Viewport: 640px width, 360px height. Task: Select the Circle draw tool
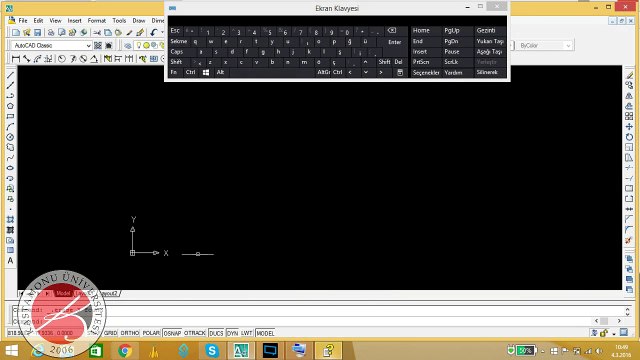(10, 137)
